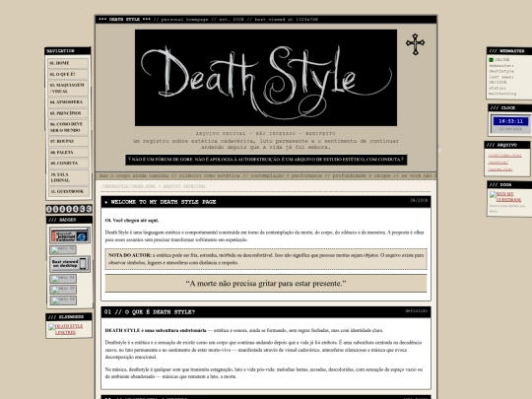Click the WELCOME TO MY DEATH STYLE PAGE heading

163,202
